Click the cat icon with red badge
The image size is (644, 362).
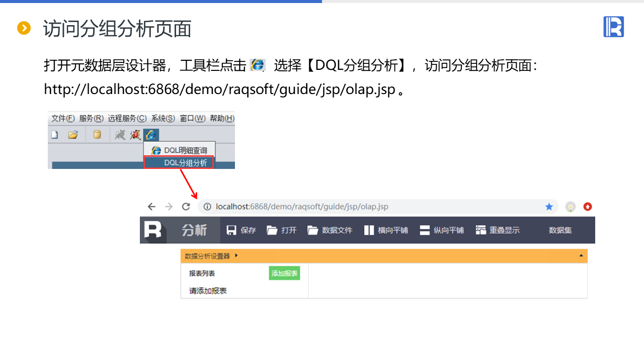coord(135,135)
